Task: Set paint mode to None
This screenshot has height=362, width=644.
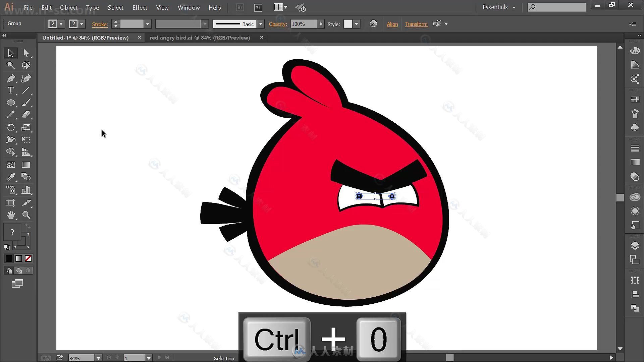Action: (28, 258)
